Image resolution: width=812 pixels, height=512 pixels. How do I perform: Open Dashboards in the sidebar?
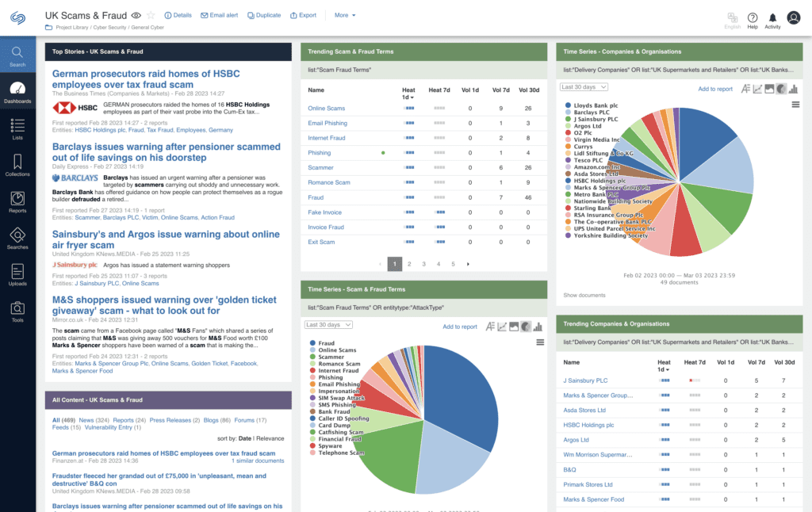pyautogui.click(x=17, y=92)
